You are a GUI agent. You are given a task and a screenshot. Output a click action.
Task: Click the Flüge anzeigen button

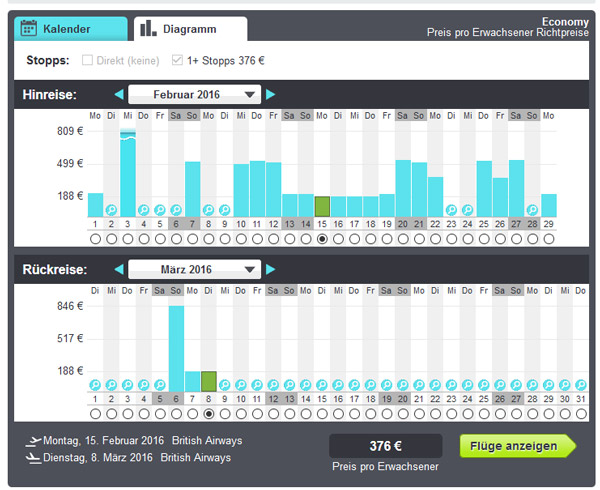(x=517, y=446)
